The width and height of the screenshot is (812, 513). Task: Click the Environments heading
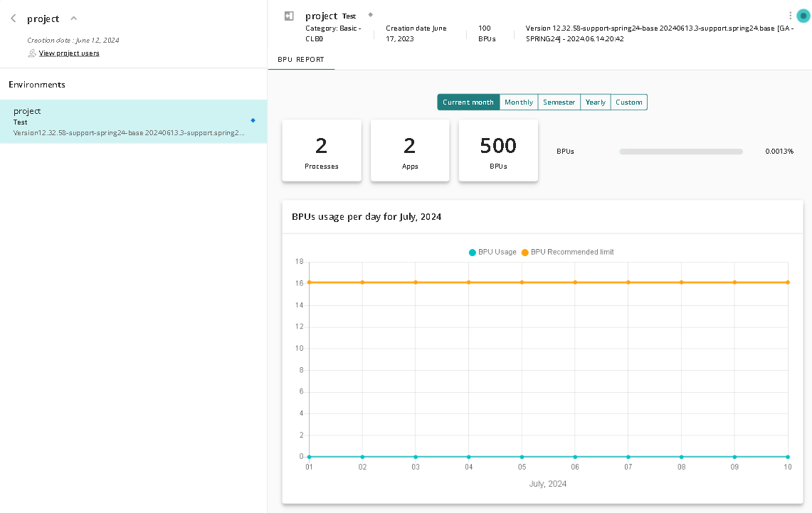(37, 85)
